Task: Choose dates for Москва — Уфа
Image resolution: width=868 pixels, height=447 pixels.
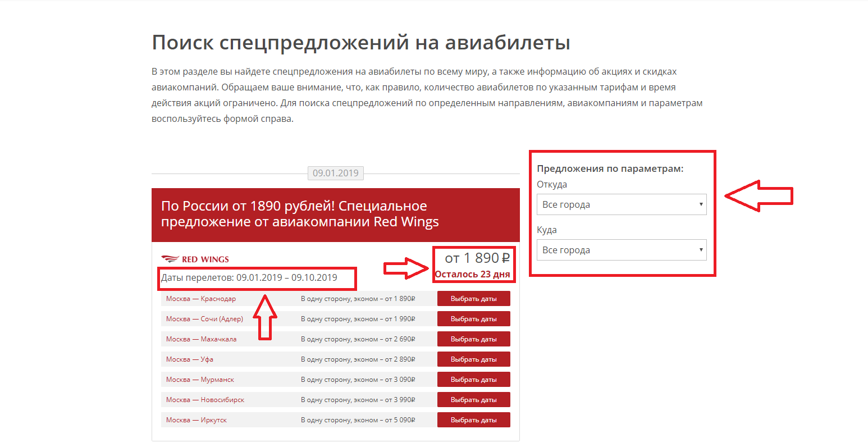Action: coord(474,359)
